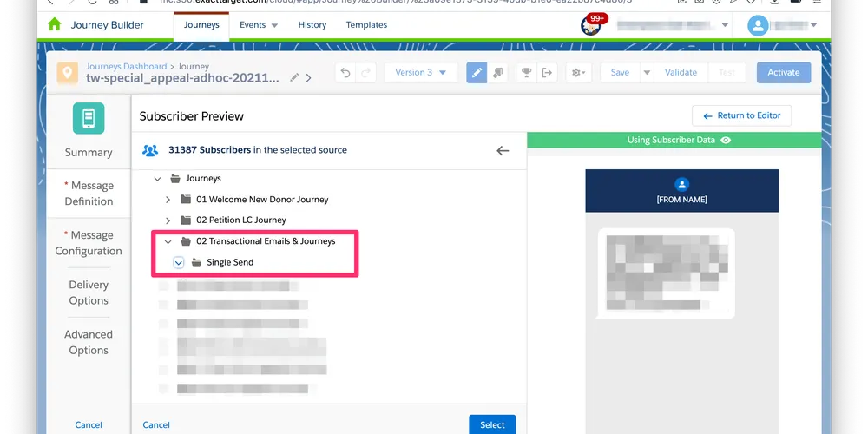Validate the journey
868x434 pixels.
tap(681, 73)
